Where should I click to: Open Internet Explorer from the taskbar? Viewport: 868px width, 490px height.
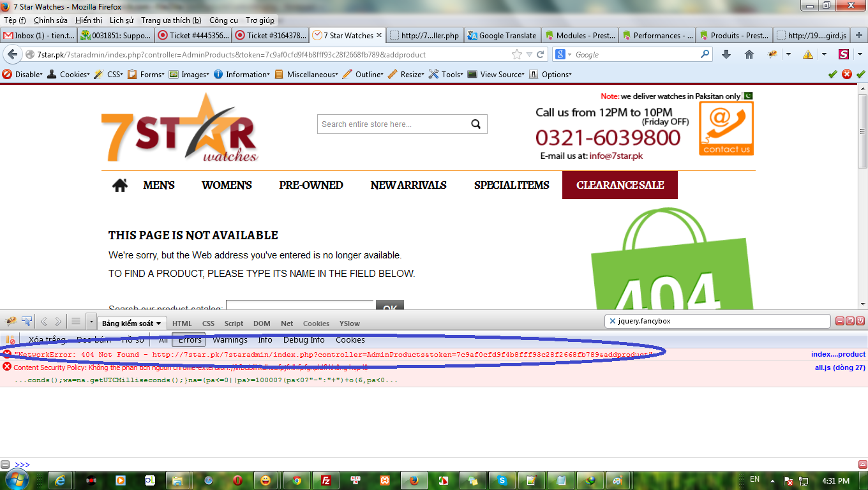tap(61, 480)
